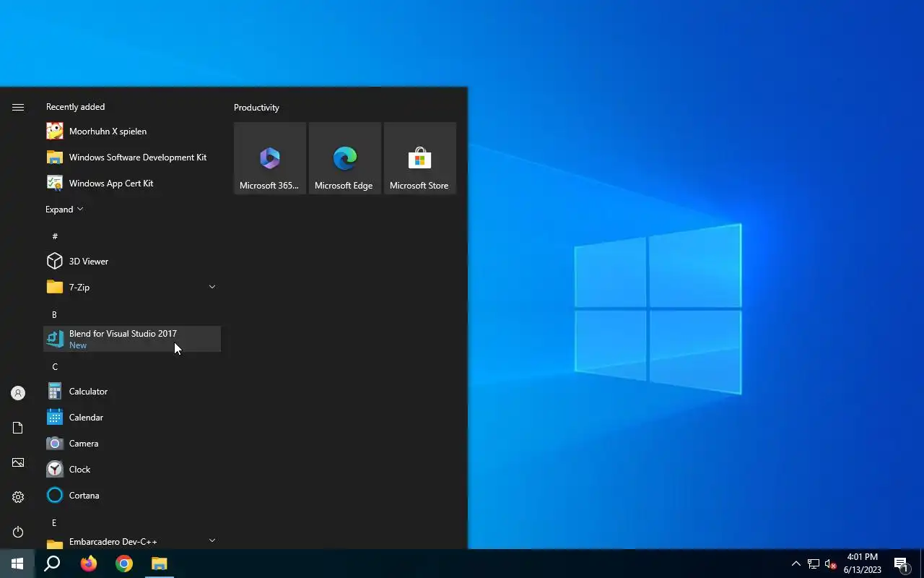This screenshot has width=924, height=578.
Task: Open taskbar search magnifier
Action: point(52,564)
